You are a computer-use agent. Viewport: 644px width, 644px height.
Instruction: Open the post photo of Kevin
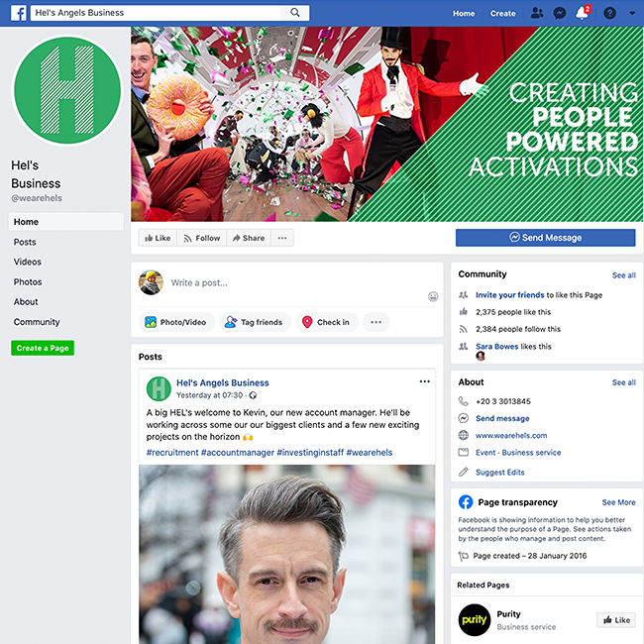pos(286,554)
